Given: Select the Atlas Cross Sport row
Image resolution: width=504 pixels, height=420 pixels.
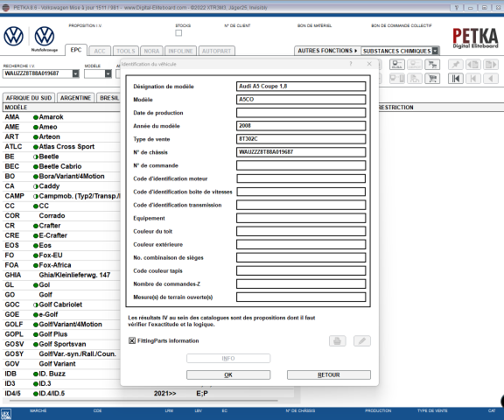Looking at the screenshot, I should point(61,146).
